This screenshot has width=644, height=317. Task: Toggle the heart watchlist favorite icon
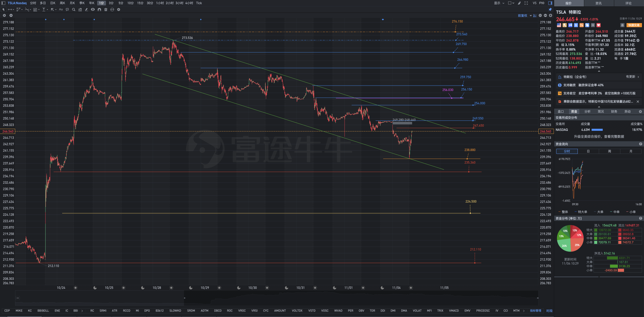[599, 25]
